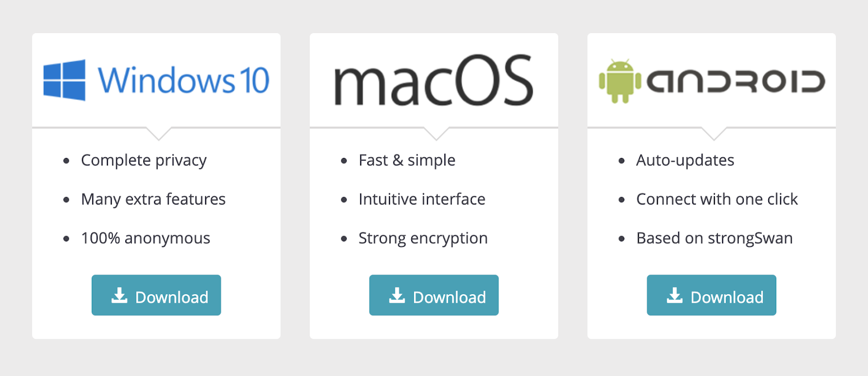The image size is (868, 376).
Task: Select the '100% anonymous' list item
Action: pos(145,239)
